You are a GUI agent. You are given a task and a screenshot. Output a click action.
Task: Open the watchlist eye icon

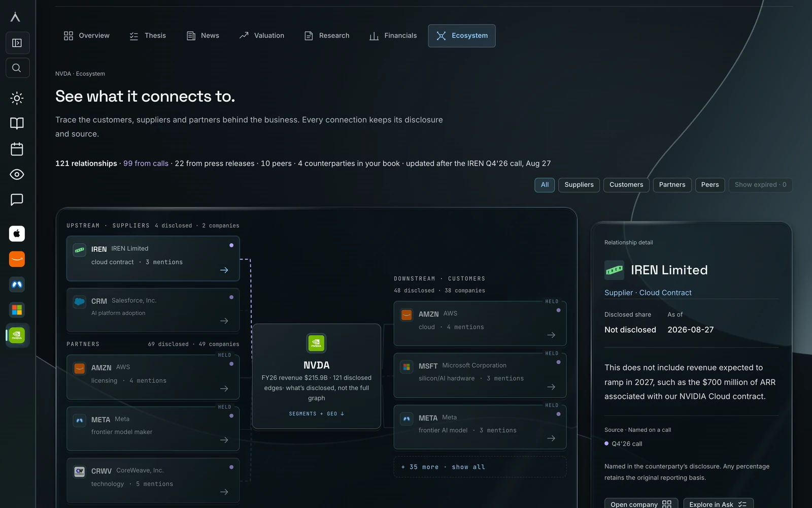click(x=17, y=174)
